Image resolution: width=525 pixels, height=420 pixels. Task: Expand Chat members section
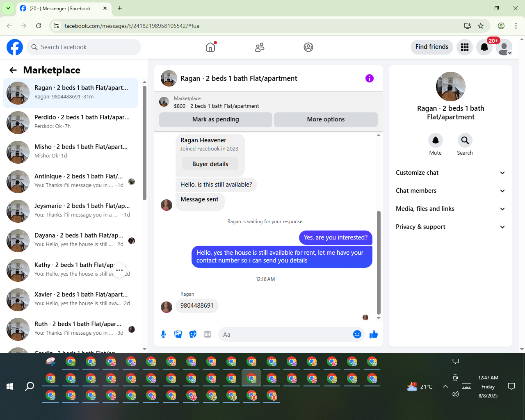pos(450,191)
